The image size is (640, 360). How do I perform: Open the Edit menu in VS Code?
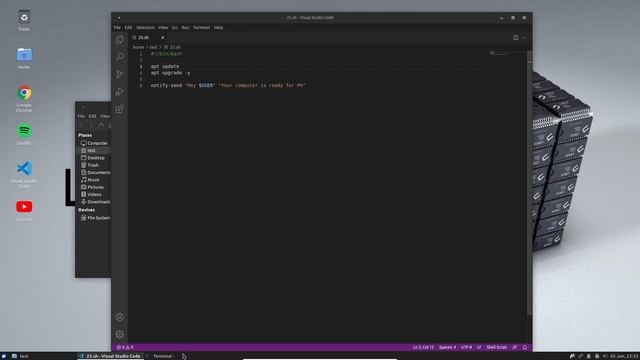[128, 27]
